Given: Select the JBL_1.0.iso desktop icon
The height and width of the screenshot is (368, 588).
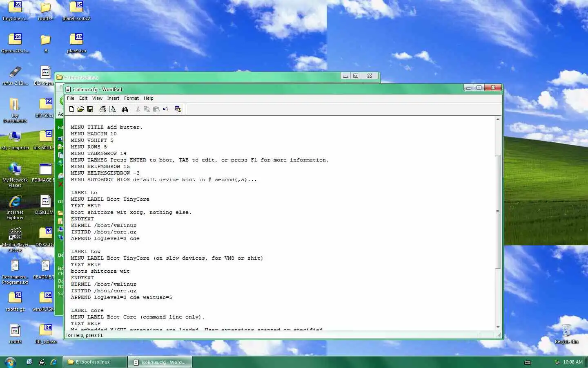Looking at the screenshot, I should point(46,334).
